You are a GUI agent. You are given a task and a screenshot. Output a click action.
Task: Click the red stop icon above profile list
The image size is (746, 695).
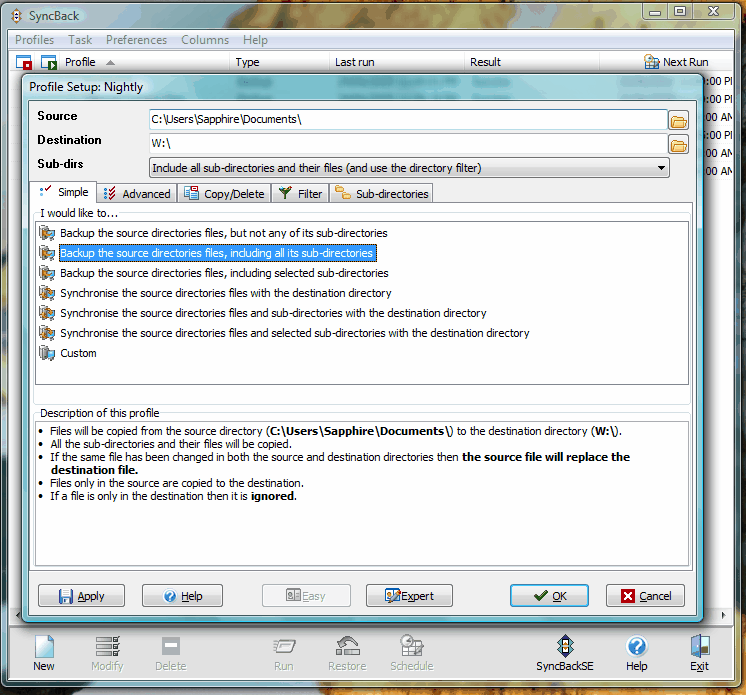[25, 62]
